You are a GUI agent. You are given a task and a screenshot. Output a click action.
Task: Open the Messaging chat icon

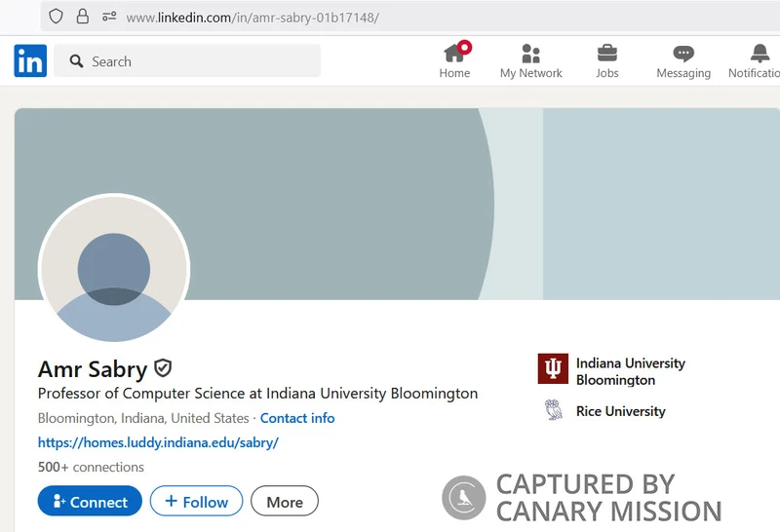(x=683, y=53)
